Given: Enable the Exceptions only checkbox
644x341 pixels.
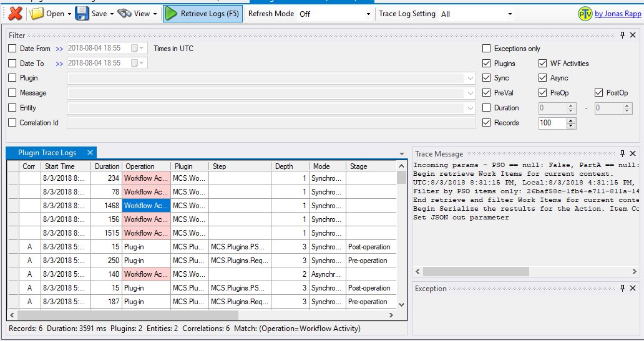Looking at the screenshot, I should click(487, 49).
